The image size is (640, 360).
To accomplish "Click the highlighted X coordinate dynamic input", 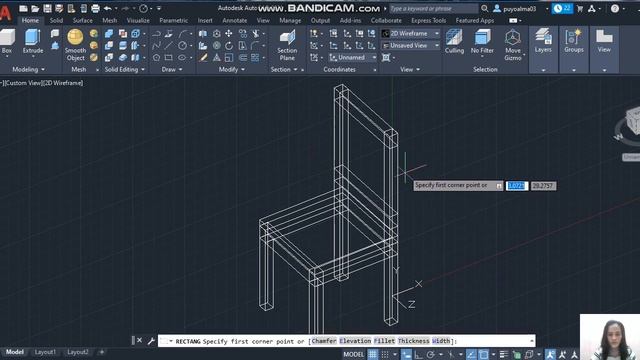I will tap(517, 186).
